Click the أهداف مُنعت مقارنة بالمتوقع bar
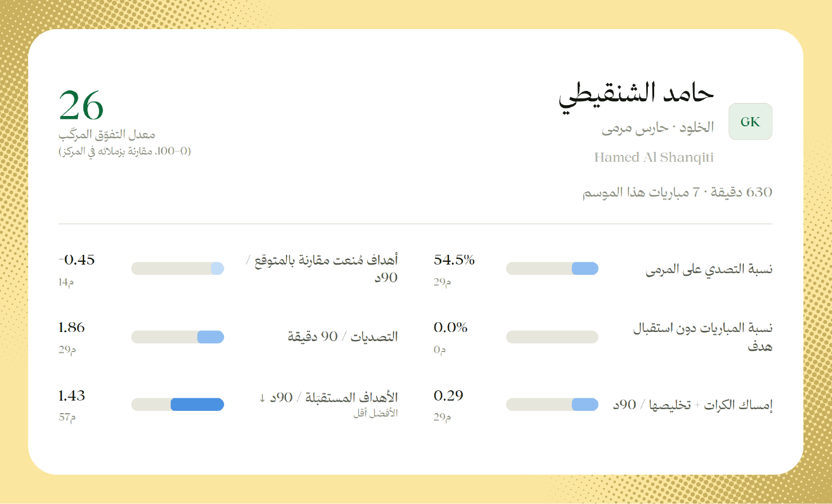This screenshot has width=832, height=504. (x=178, y=269)
